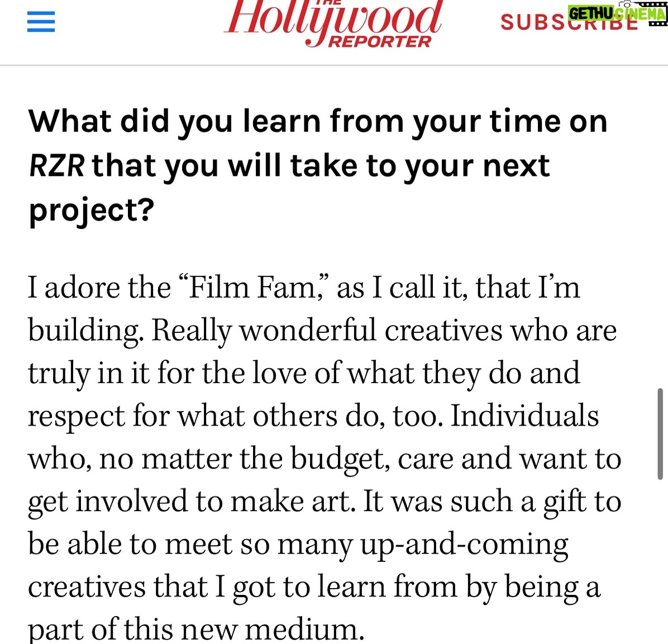Click the quoted phrase 'Film Fam'
Screen dimensions: 668x644
click(x=252, y=288)
